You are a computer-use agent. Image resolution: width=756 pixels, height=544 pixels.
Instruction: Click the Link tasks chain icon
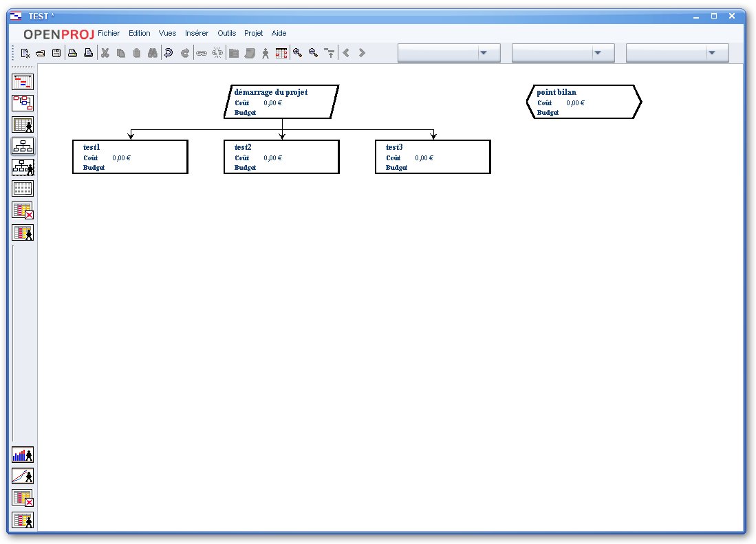click(x=201, y=53)
